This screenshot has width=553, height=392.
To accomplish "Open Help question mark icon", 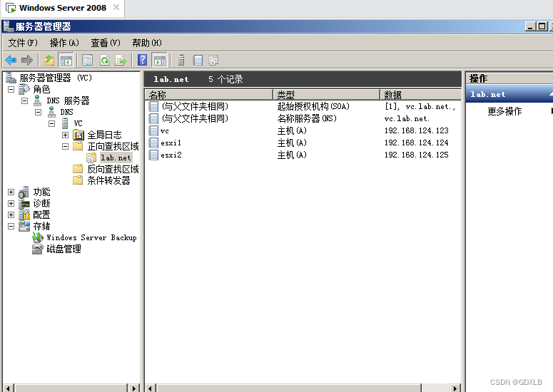I will coord(143,61).
